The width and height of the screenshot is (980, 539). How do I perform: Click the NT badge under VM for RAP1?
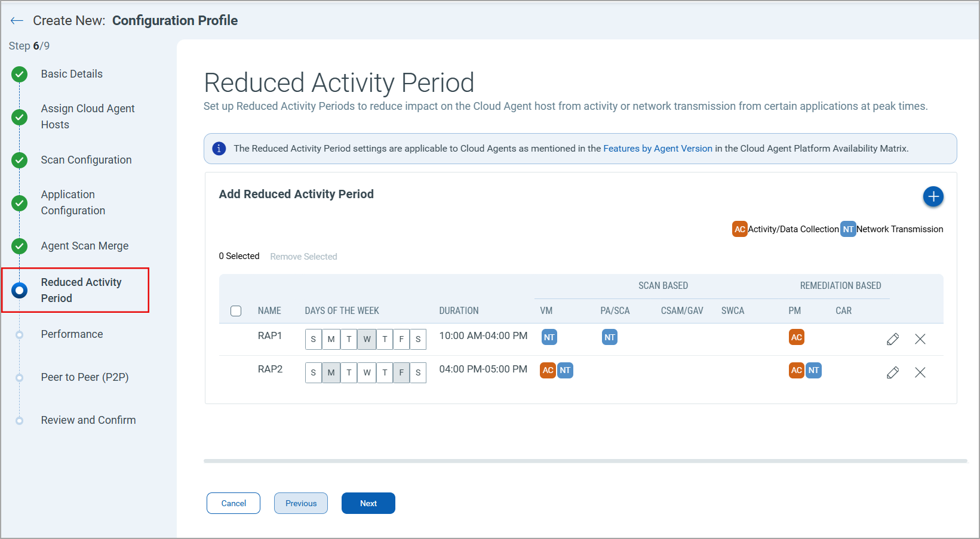pyautogui.click(x=549, y=337)
